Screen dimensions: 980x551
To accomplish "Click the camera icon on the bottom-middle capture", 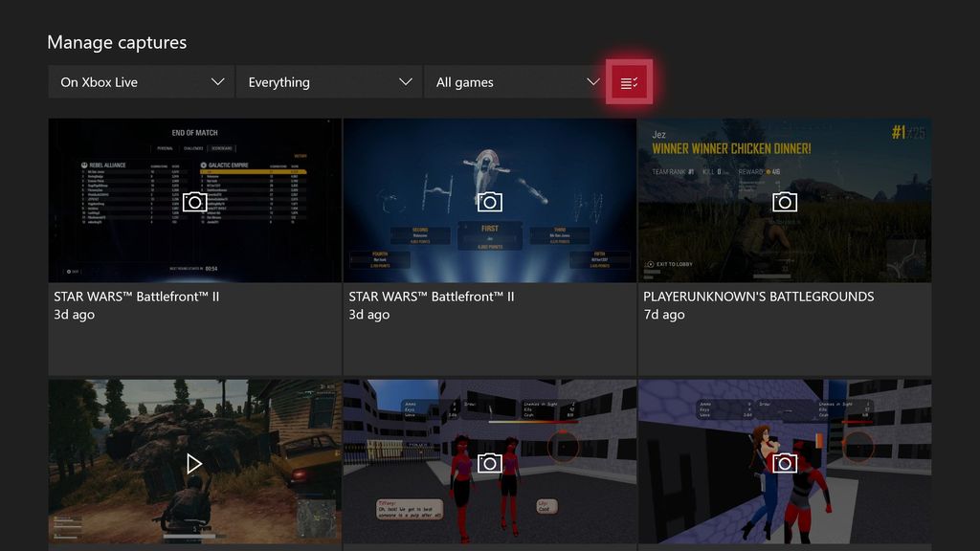I will [x=490, y=463].
